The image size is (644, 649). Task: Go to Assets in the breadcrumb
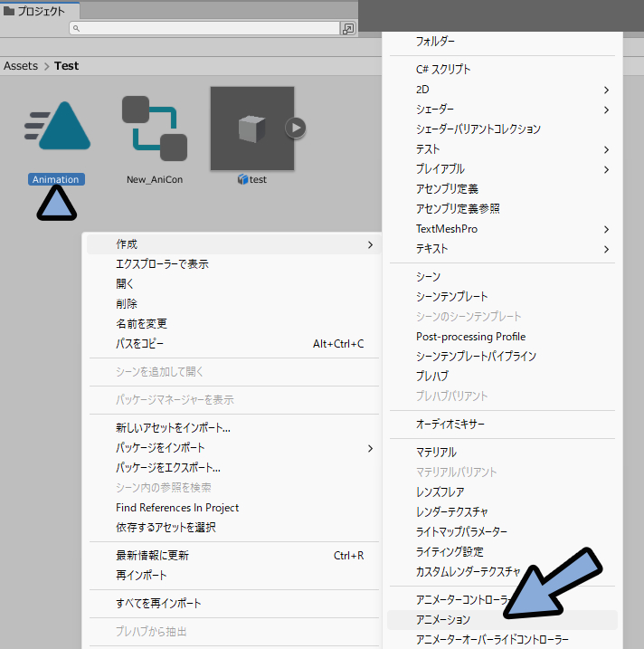(x=21, y=66)
